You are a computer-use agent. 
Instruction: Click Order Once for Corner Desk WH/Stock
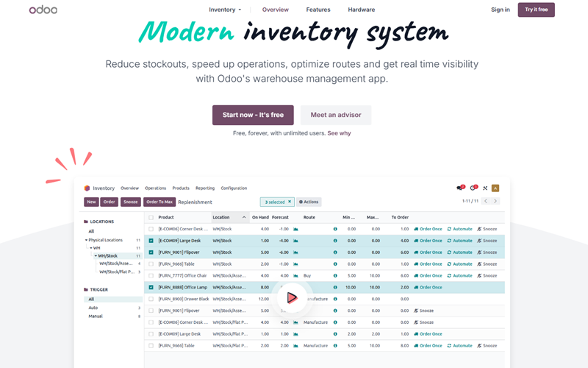(428, 229)
